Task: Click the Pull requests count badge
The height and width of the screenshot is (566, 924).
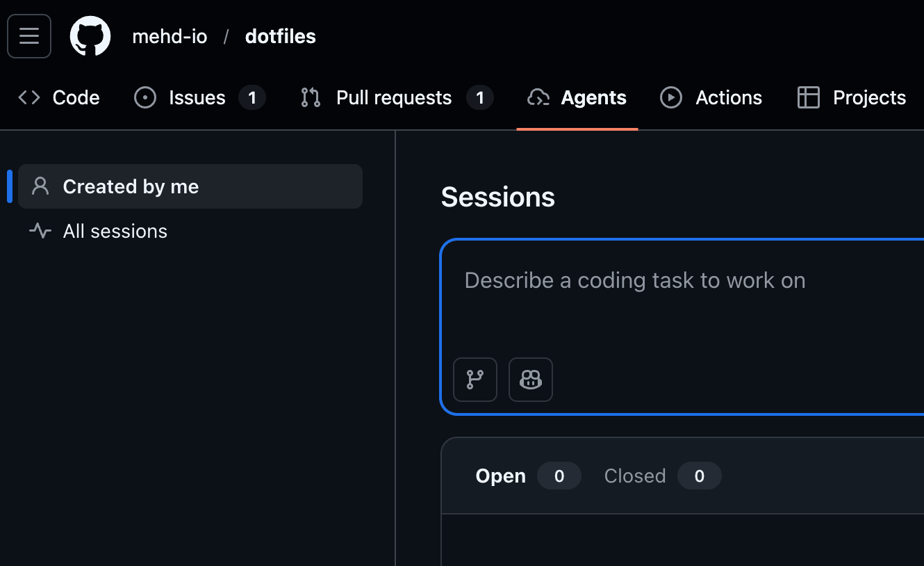Action: pos(480,98)
